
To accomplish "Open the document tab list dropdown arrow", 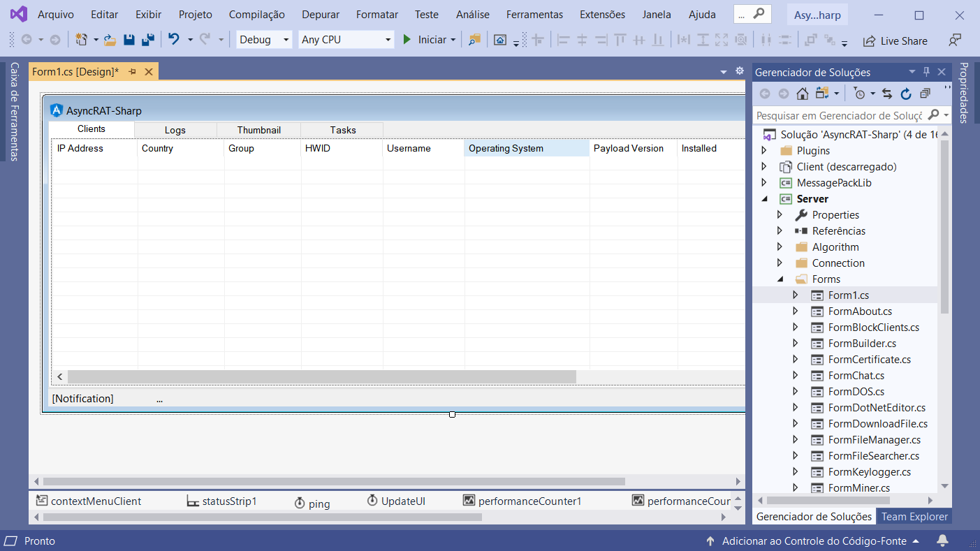I will 724,72.
